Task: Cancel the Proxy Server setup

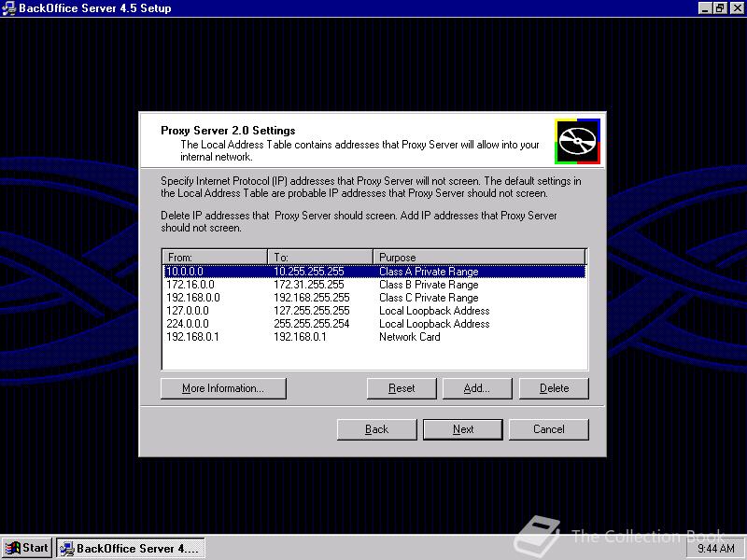Action: pyautogui.click(x=549, y=429)
